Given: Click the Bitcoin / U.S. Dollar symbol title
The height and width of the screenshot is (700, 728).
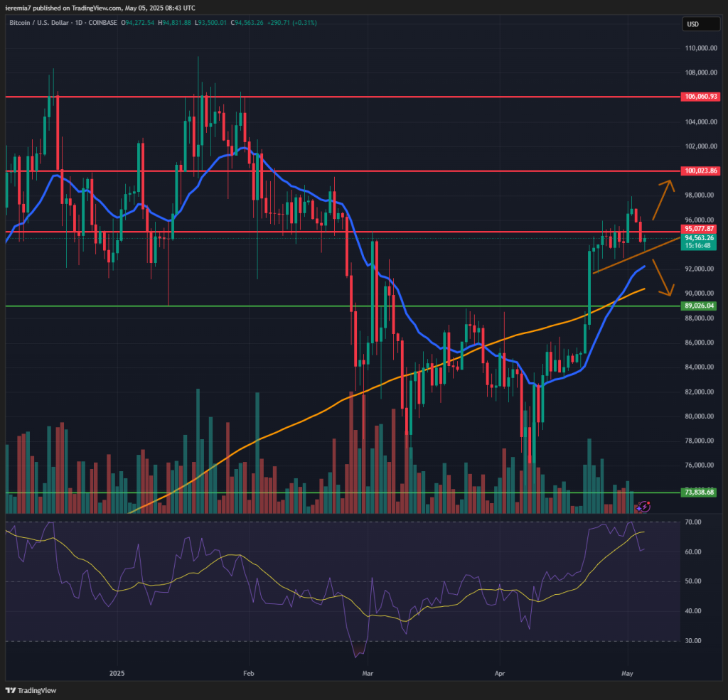Looking at the screenshot, I should 39,22.
